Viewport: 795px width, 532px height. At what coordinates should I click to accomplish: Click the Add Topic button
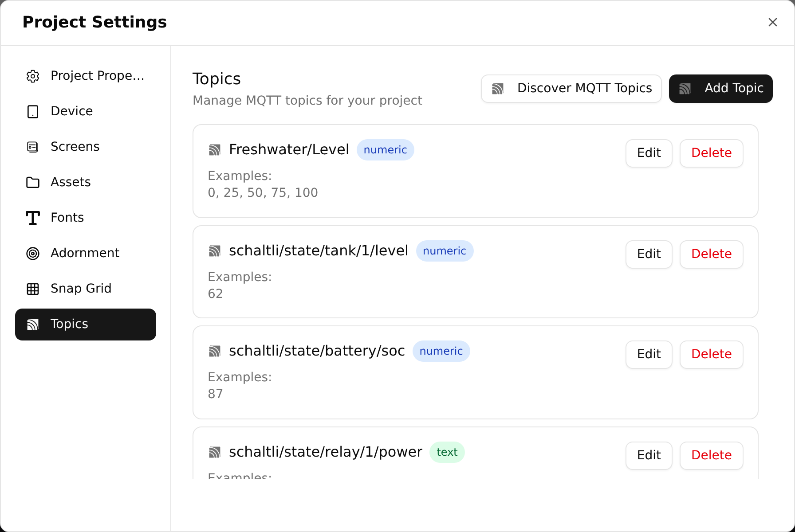click(x=721, y=89)
